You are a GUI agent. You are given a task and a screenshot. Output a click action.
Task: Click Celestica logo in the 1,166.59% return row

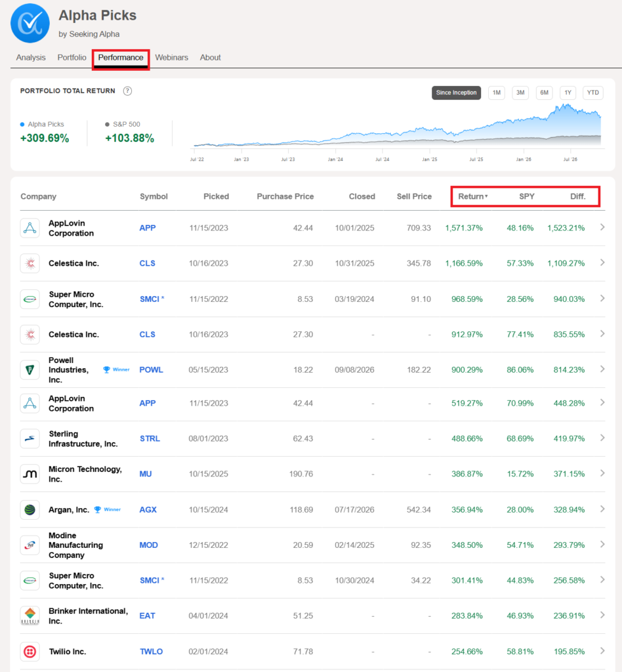click(30, 264)
